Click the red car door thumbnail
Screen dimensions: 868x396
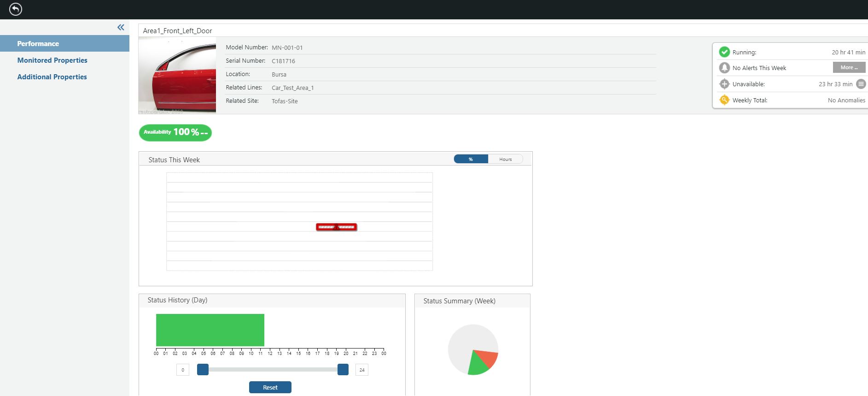click(x=177, y=76)
